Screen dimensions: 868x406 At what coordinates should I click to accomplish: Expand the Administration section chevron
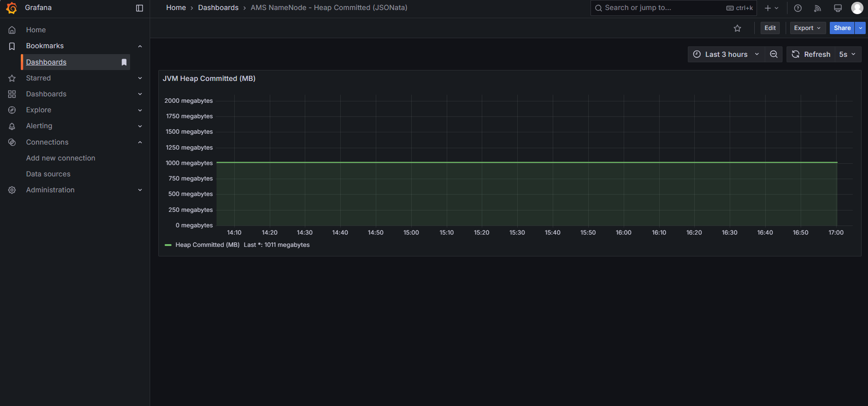(140, 190)
